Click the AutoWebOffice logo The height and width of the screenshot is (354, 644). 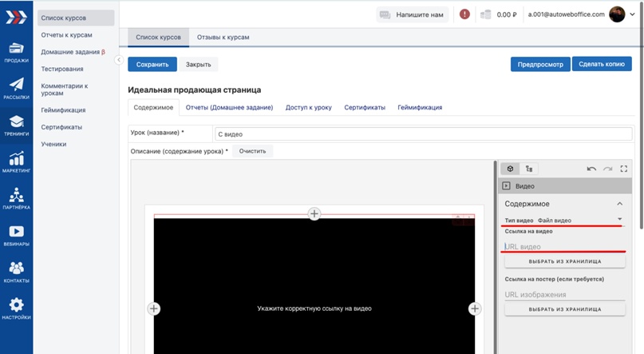point(16,18)
